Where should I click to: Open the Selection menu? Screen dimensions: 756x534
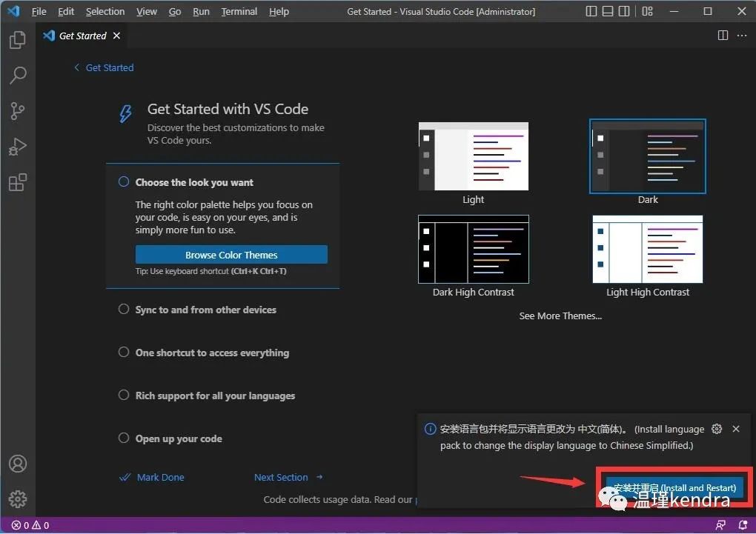click(105, 11)
